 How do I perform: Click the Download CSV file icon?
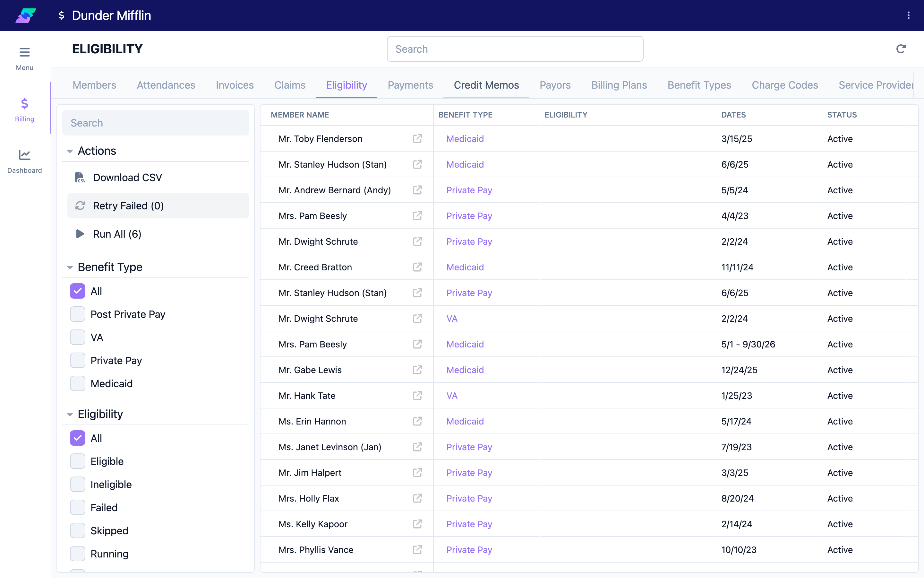pos(80,177)
